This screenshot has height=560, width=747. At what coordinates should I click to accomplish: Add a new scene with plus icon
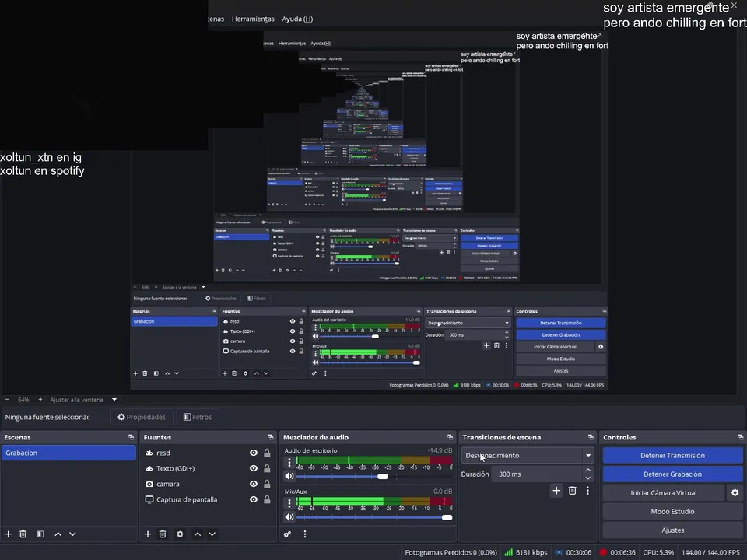pyautogui.click(x=8, y=534)
